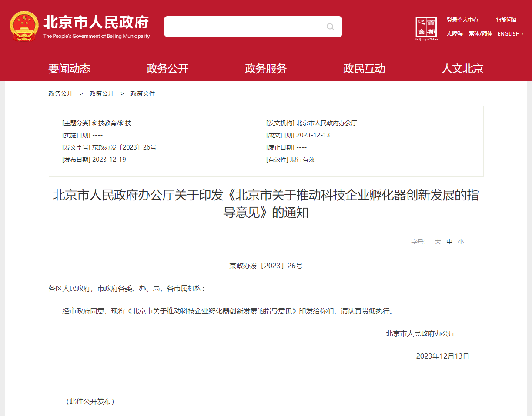
Task: Click centered document number 京政办发〔2023〕26号
Action: pyautogui.click(x=266, y=266)
